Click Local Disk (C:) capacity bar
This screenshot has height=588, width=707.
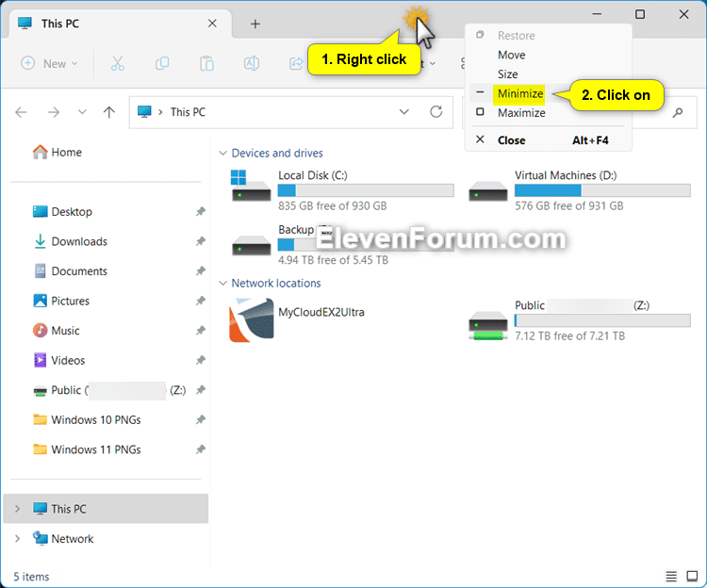[x=366, y=190]
